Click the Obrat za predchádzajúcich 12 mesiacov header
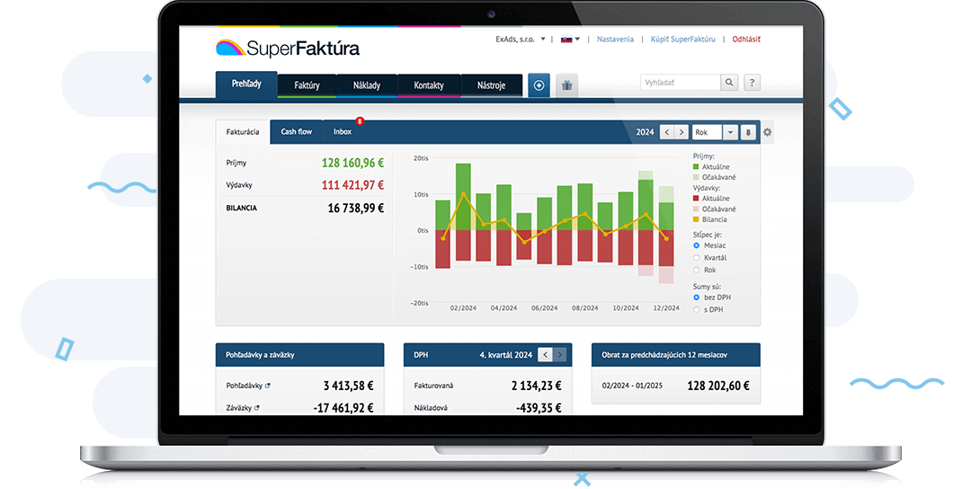The image size is (980, 489). point(675,355)
